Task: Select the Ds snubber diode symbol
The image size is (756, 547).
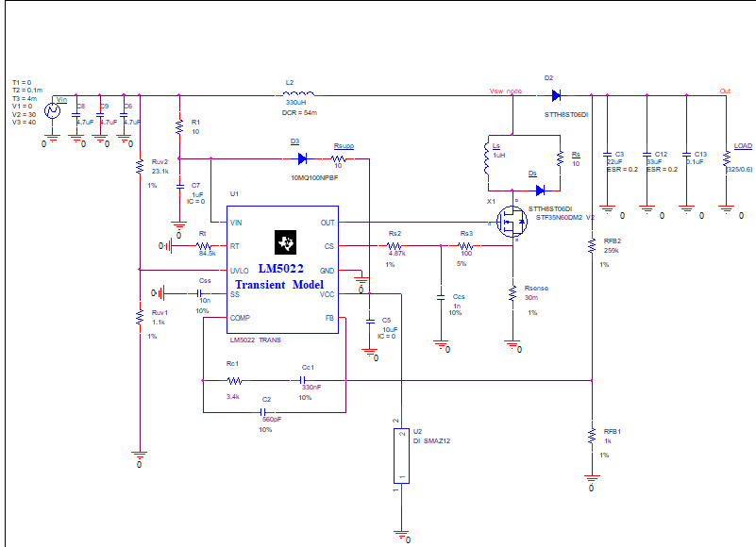Action: coord(540,191)
